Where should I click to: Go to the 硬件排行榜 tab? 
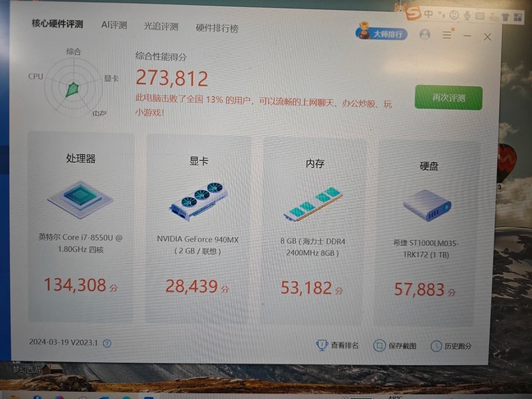[x=217, y=28]
